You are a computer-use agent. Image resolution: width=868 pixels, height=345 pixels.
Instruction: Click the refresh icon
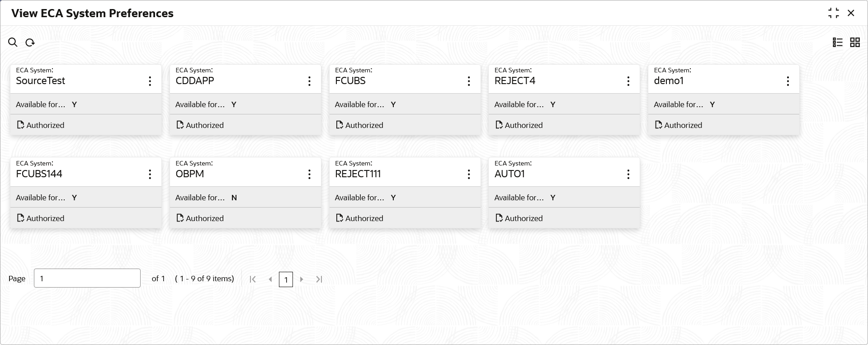click(30, 43)
